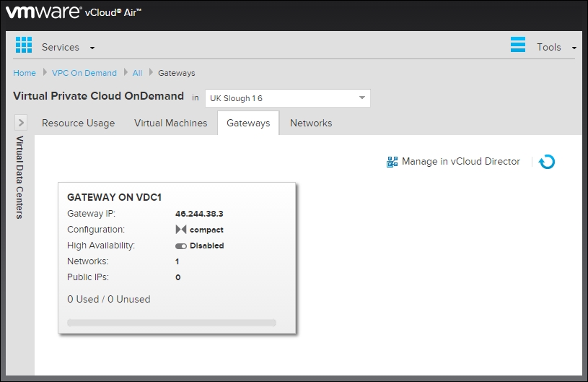
Task: Open the Gateway on VDC1 card
Action: [x=113, y=196]
